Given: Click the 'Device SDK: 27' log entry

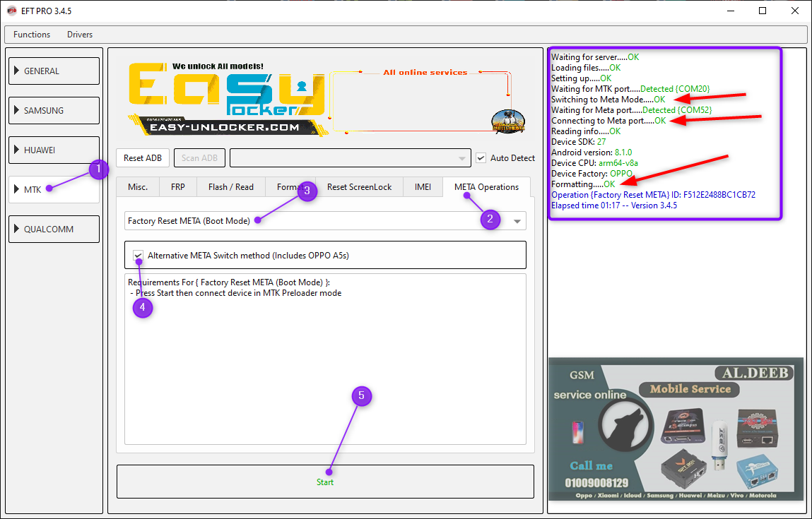Looking at the screenshot, I should [579, 142].
